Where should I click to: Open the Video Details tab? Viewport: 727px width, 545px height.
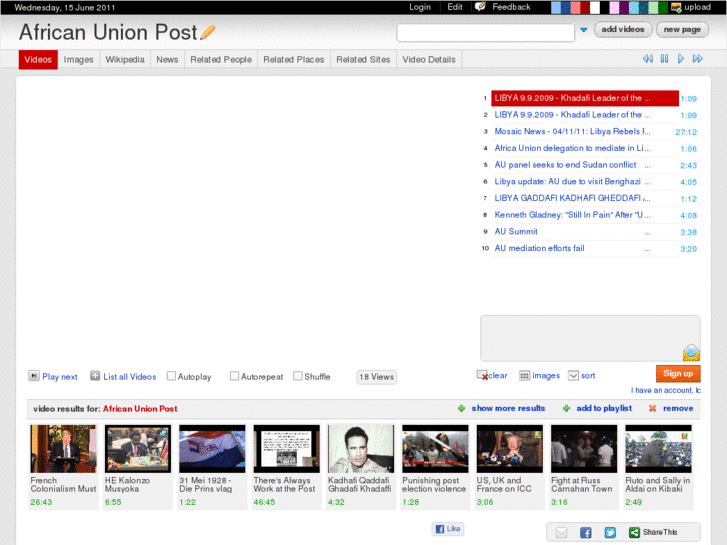point(429,59)
